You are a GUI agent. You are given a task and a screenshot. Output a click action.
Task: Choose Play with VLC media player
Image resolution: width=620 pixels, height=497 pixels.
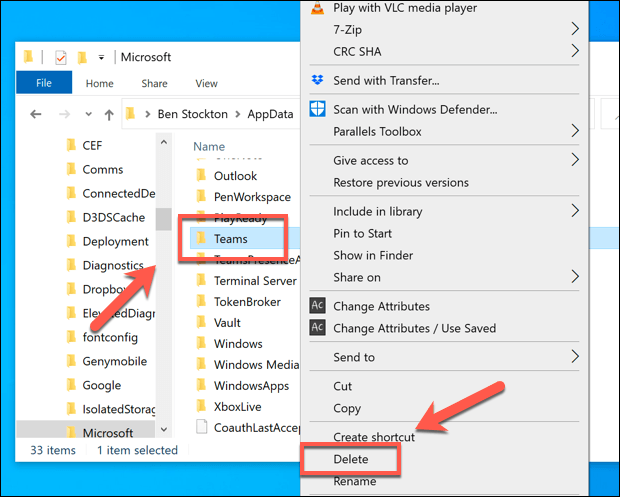pyautogui.click(x=405, y=8)
